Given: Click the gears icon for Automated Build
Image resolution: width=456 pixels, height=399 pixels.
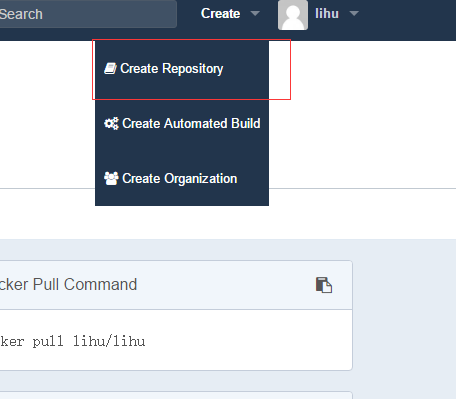Looking at the screenshot, I should (x=111, y=123).
